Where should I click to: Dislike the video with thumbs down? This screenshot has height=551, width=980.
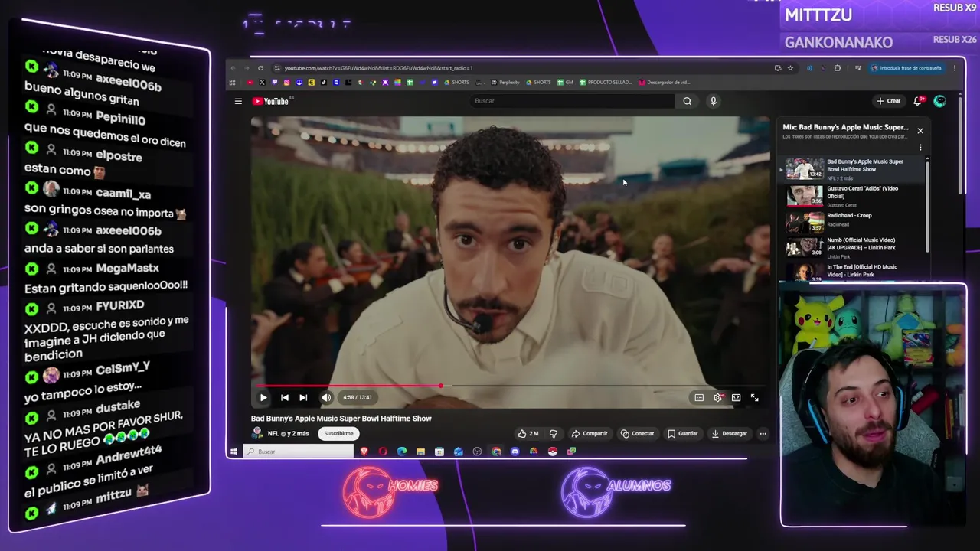[x=554, y=434]
